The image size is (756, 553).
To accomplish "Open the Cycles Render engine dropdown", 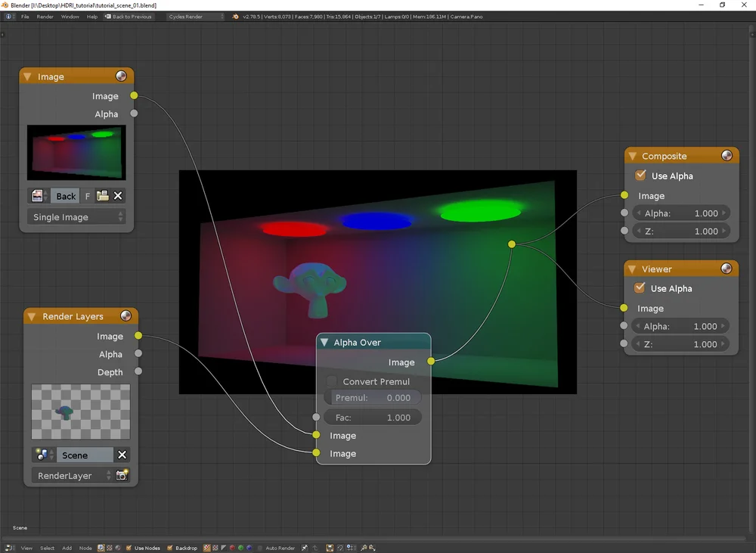I will point(195,17).
